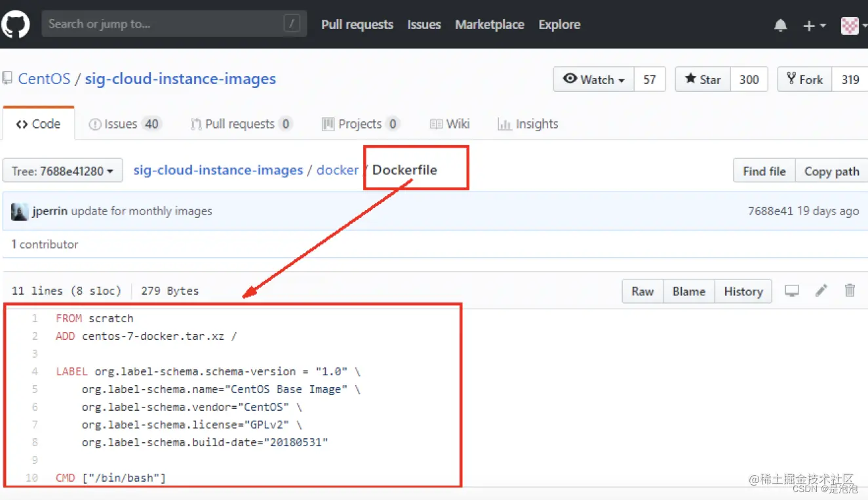The height and width of the screenshot is (500, 868).
Task: Edit the file with pencil icon
Action: tap(821, 290)
